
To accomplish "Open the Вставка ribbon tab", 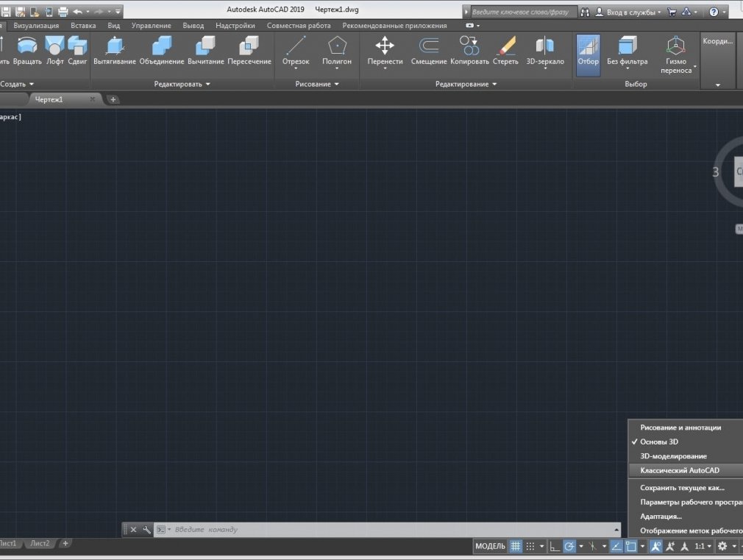I will tap(83, 26).
